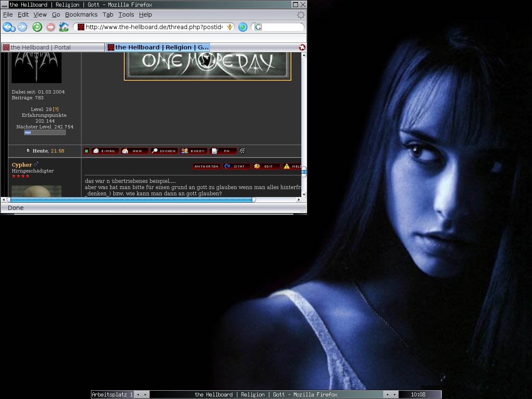
Task: Click the Back navigation button
Action: click(8, 27)
